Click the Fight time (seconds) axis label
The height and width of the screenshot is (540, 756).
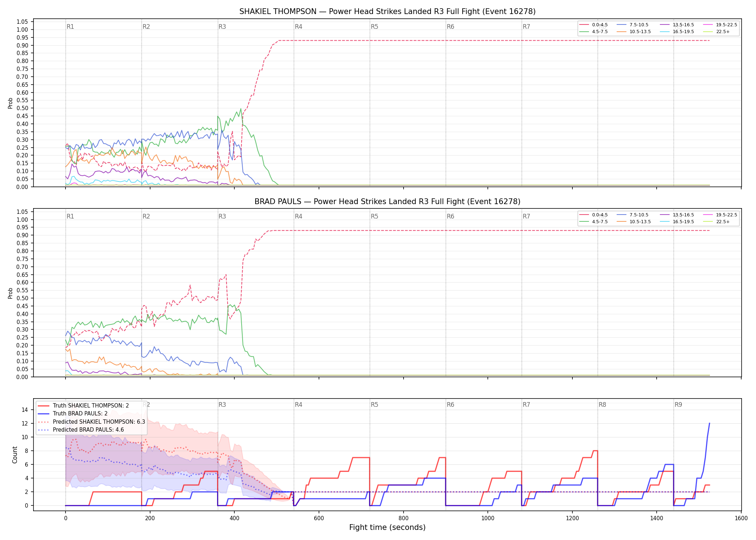pyautogui.click(x=387, y=527)
